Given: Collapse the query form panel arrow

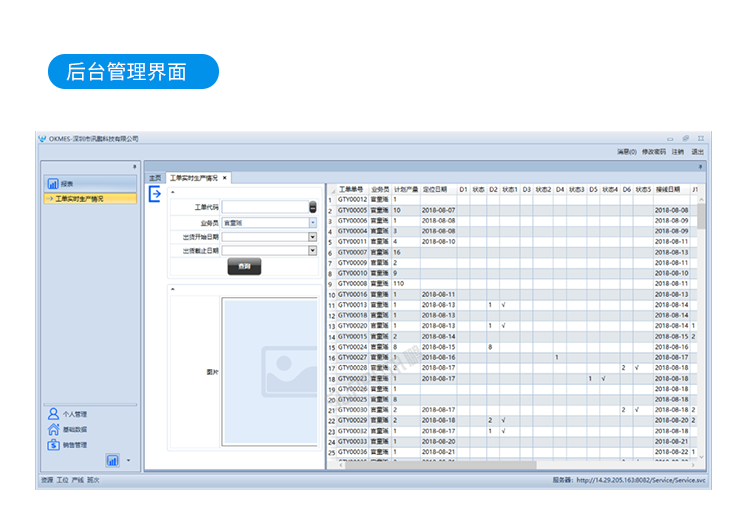Looking at the screenshot, I should (171, 191).
